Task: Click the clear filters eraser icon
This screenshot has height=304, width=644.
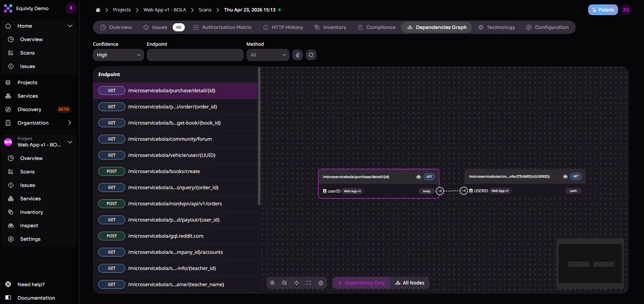Action: point(298,55)
